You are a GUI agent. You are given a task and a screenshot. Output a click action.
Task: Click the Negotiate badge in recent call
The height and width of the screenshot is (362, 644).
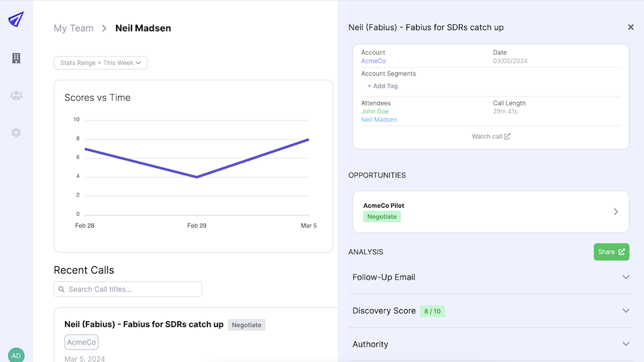[x=246, y=325]
